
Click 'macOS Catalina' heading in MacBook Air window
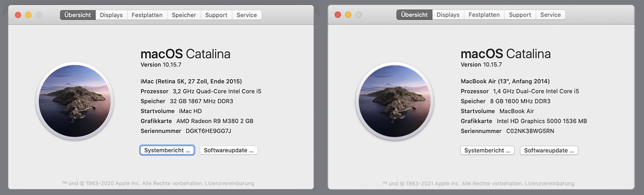[506, 54]
